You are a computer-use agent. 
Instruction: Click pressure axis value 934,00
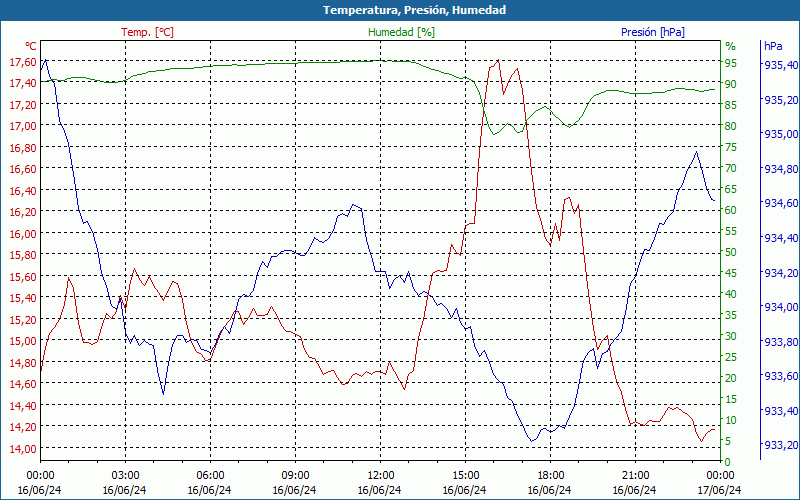[x=780, y=307]
